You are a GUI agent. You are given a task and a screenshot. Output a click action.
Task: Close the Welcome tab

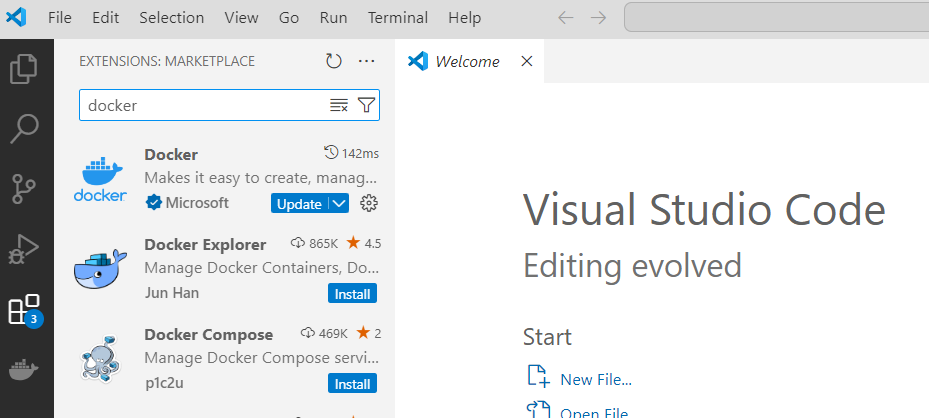526,61
